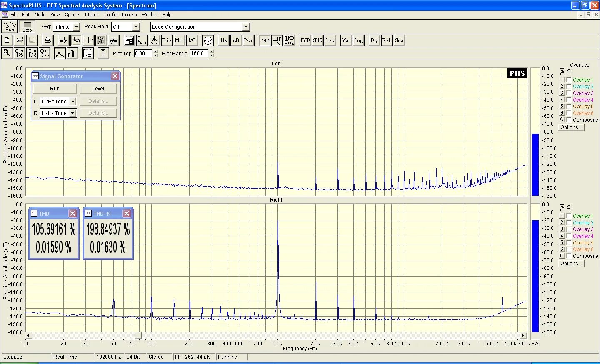Screen dimensions: 600x364
Task: Decrease Plot Range with stepper down arrow
Action: (x=212, y=55)
